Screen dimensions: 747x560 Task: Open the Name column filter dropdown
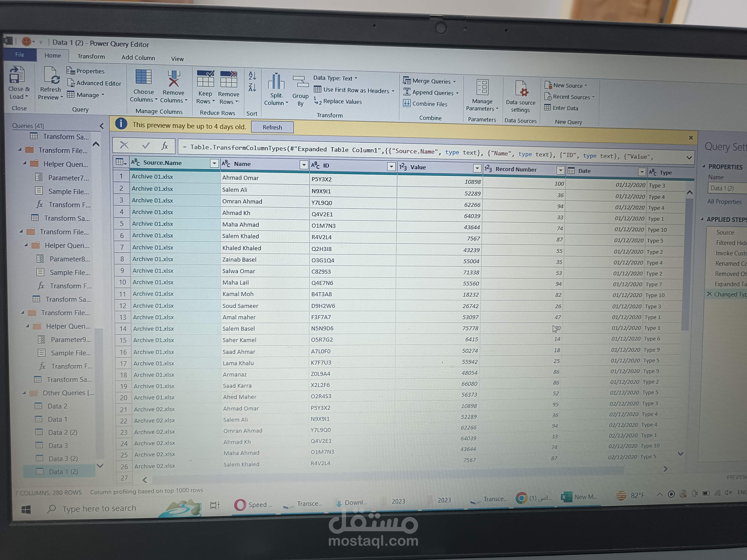point(304,165)
